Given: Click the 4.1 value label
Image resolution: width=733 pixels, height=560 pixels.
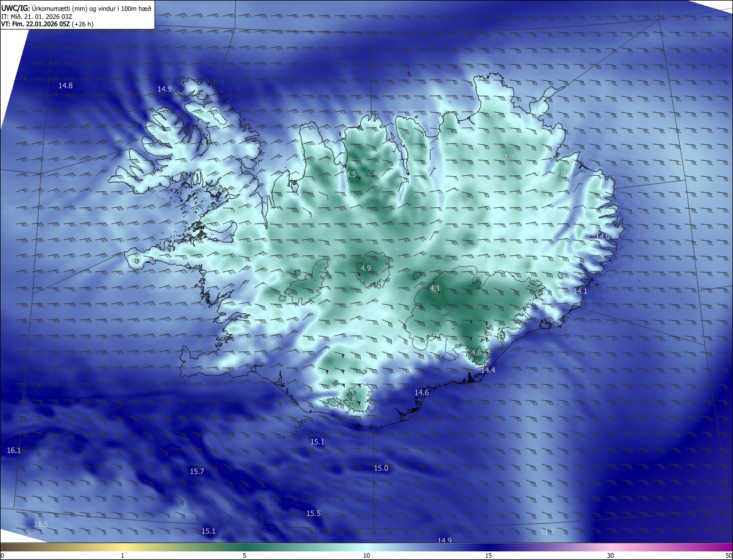Looking at the screenshot, I should click(x=435, y=288).
